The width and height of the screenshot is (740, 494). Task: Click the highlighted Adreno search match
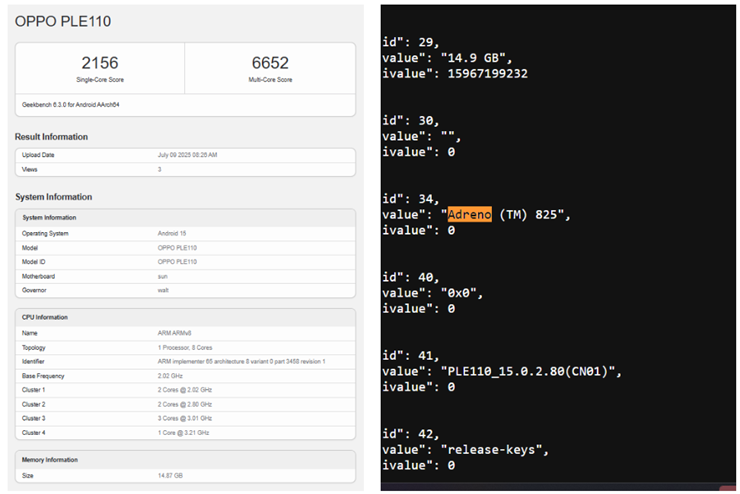469,215
